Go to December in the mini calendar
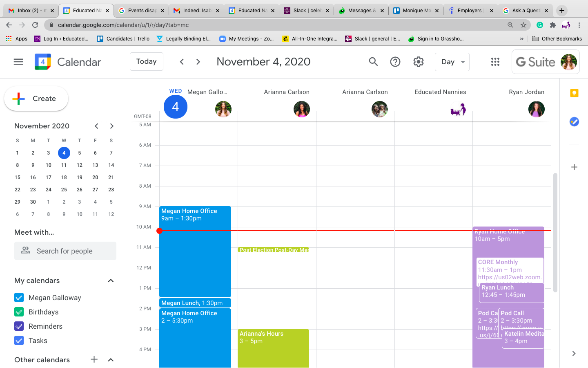 (111, 126)
